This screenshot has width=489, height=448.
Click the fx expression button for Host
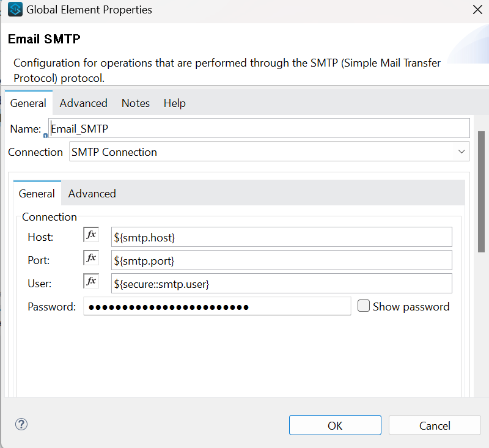click(x=91, y=235)
